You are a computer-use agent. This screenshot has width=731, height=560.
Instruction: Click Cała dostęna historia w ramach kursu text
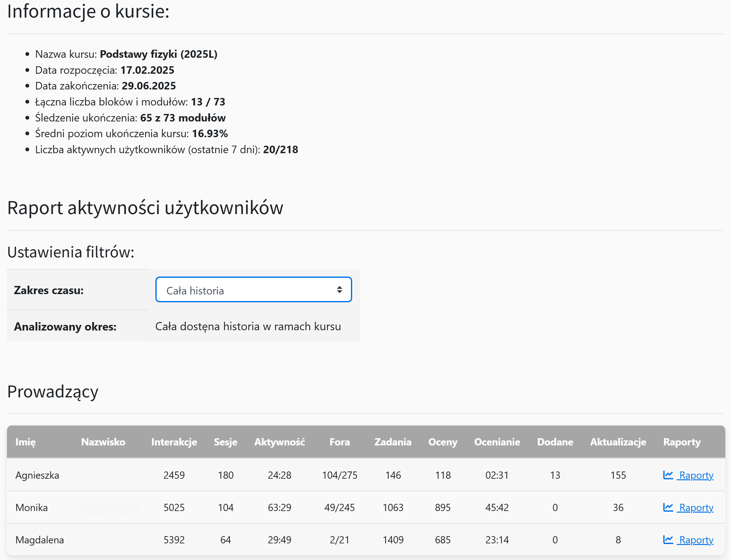pos(248,326)
